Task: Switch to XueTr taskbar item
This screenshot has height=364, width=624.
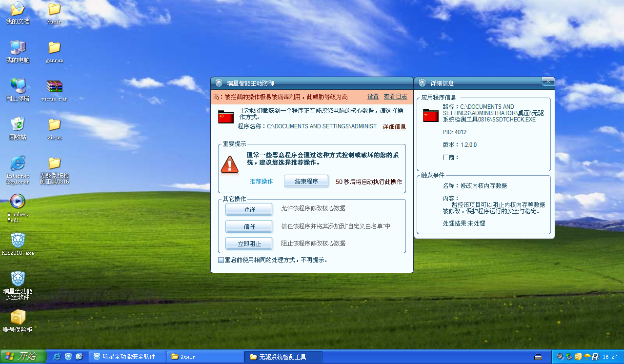Action: pyautogui.click(x=205, y=357)
